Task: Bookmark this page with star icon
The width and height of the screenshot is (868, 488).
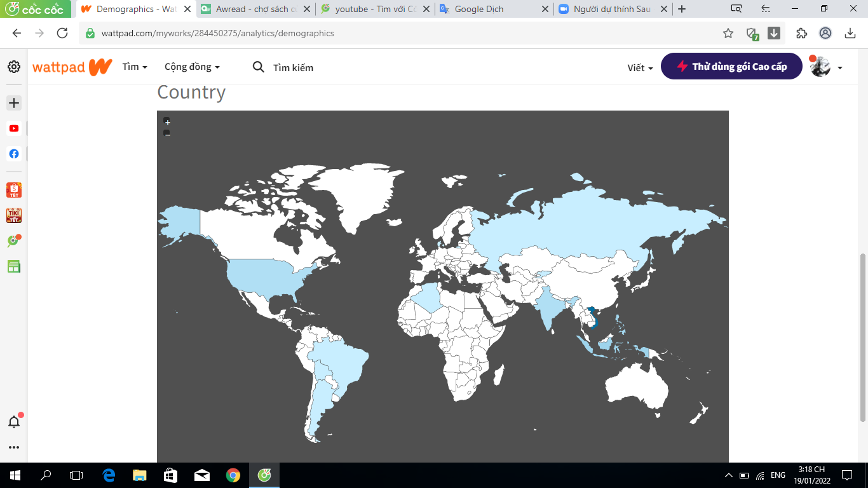Action: (x=728, y=33)
